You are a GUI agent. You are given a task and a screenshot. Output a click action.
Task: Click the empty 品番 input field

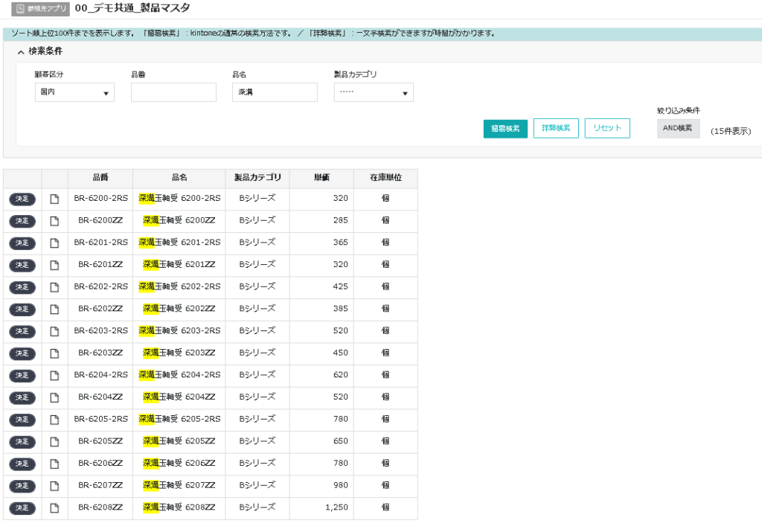click(173, 92)
